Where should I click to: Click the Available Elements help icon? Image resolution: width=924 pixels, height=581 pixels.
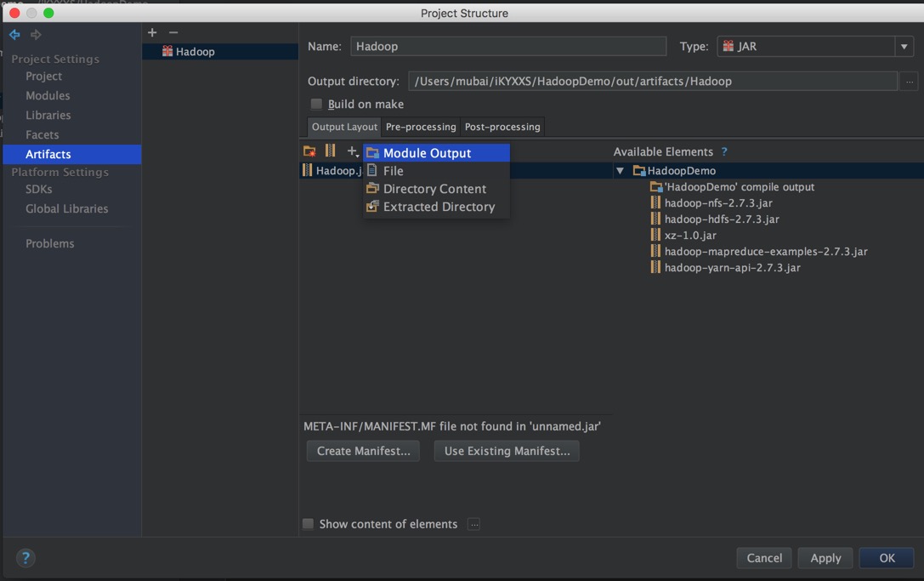(724, 152)
